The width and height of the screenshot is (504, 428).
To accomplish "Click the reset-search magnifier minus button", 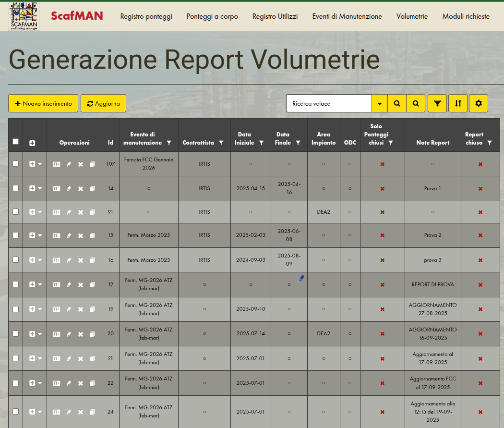I will (416, 104).
